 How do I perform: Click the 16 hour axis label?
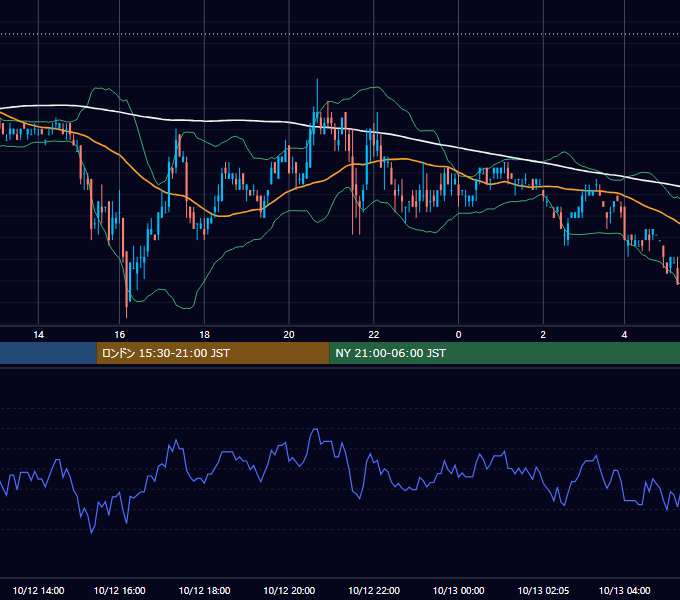pyautogui.click(x=120, y=335)
